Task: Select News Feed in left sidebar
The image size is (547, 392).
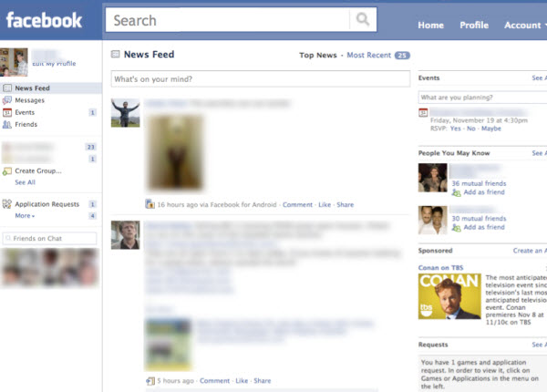Action: pyautogui.click(x=51, y=88)
